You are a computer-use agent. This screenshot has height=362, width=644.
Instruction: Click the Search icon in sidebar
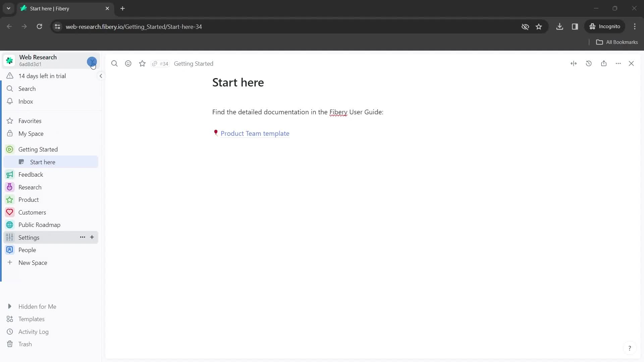click(x=10, y=89)
